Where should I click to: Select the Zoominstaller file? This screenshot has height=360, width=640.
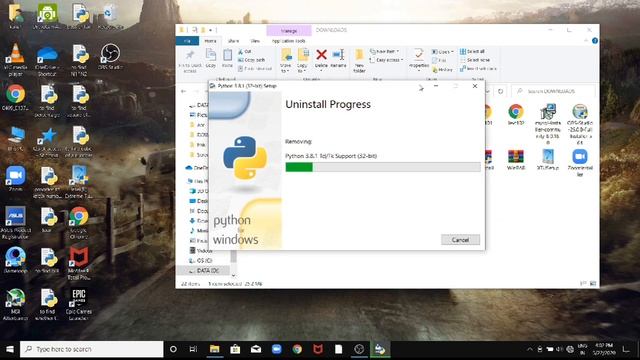580,162
